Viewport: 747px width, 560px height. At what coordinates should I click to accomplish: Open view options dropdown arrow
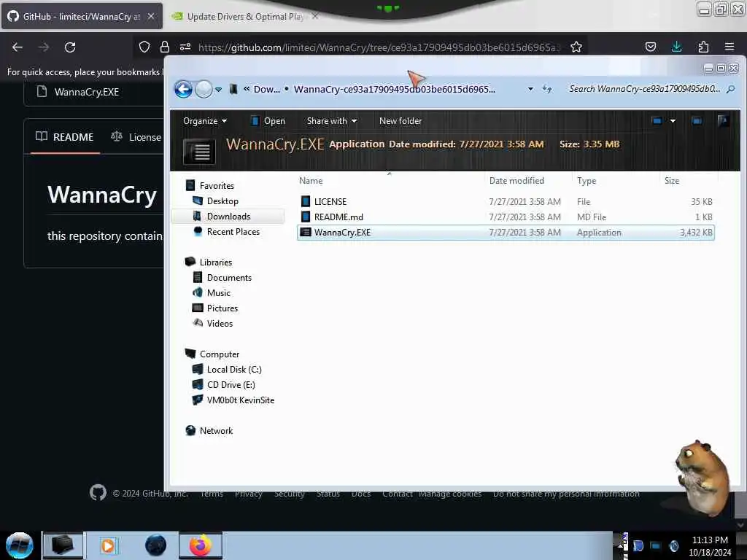[x=673, y=121]
